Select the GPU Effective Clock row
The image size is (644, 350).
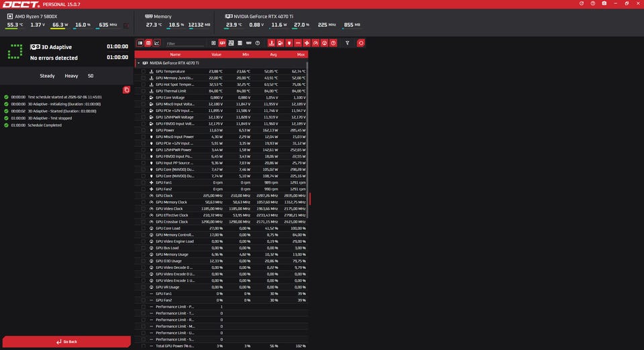(x=221, y=215)
